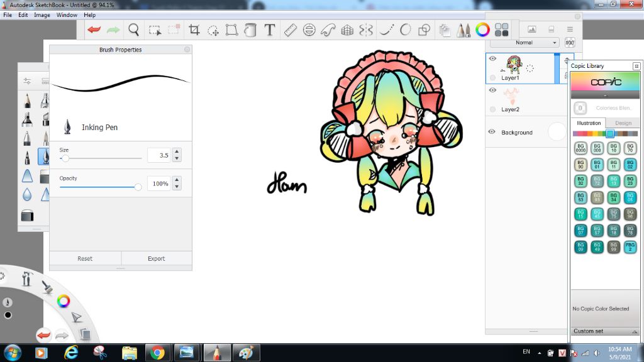Add image layer button in Layer Editor

tap(532, 29)
